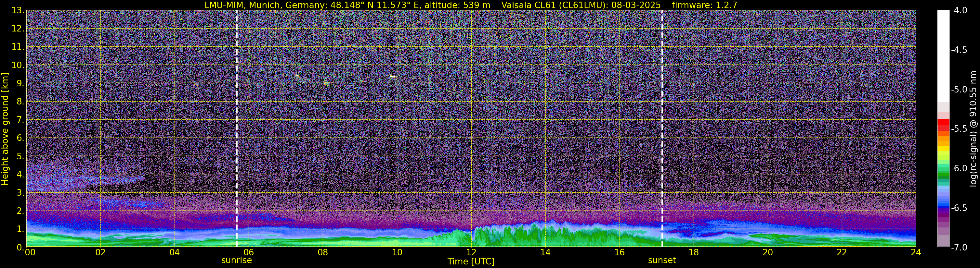Image resolution: width=980 pixels, height=268 pixels.
Task: Click the '-7.0' colorbar tick label
Action: tap(959, 247)
